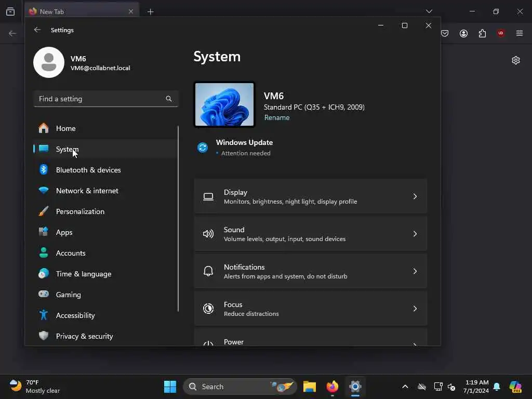This screenshot has width=532, height=399.
Task: Click the Privacy & security shield icon
Action: 44,336
